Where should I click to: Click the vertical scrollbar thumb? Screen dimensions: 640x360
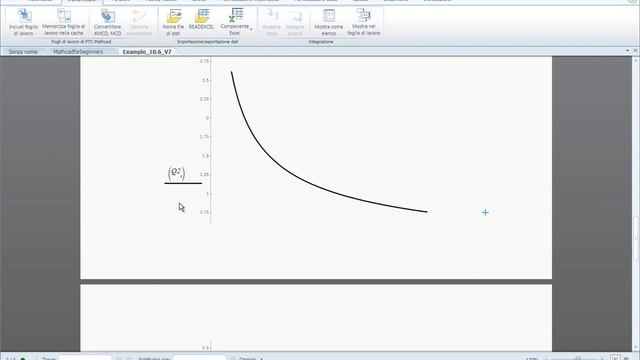point(636,239)
